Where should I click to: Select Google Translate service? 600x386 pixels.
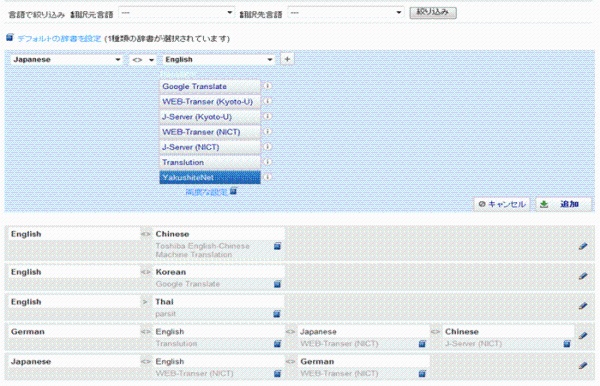pyautogui.click(x=210, y=86)
